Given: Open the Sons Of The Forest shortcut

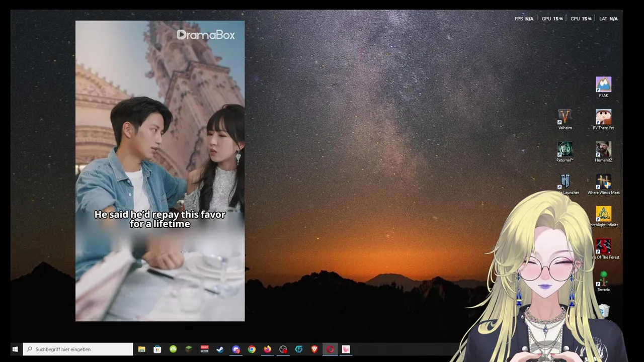Looking at the screenshot, I should [604, 249].
